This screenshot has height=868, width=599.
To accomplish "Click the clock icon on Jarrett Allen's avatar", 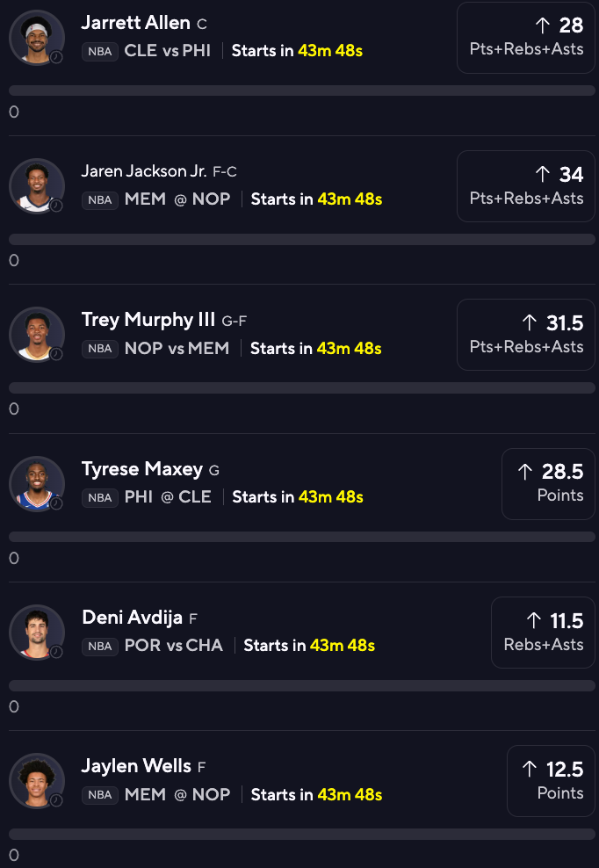I will (56, 57).
